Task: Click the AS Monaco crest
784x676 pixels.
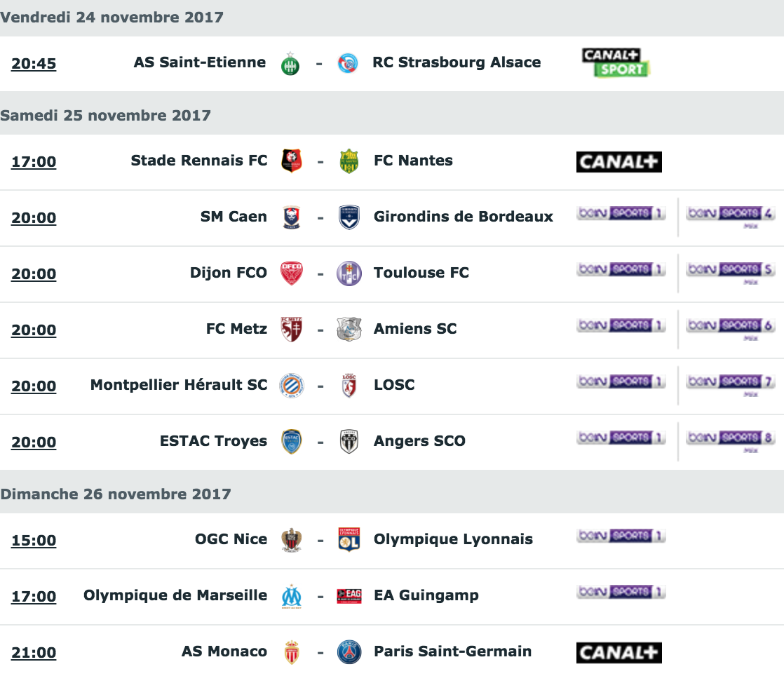Action: point(292,652)
